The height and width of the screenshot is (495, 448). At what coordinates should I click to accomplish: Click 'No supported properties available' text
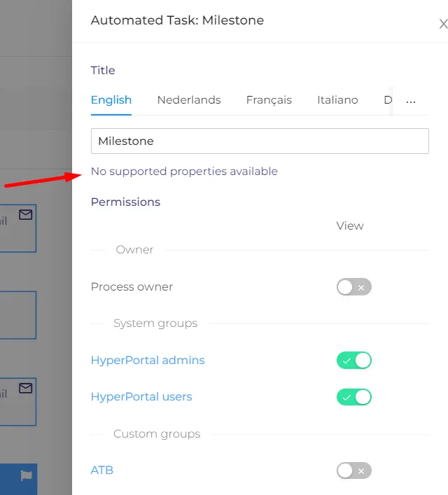pyautogui.click(x=184, y=171)
